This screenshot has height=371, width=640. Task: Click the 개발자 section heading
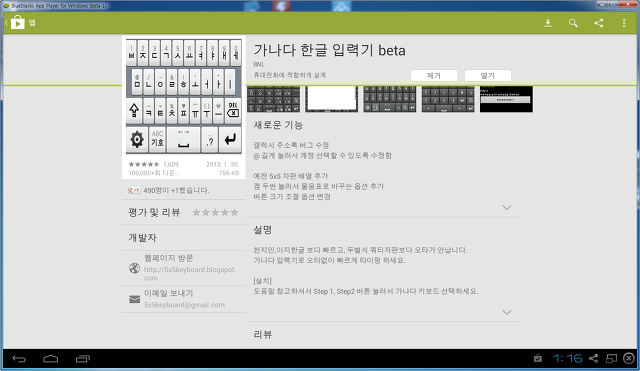142,238
